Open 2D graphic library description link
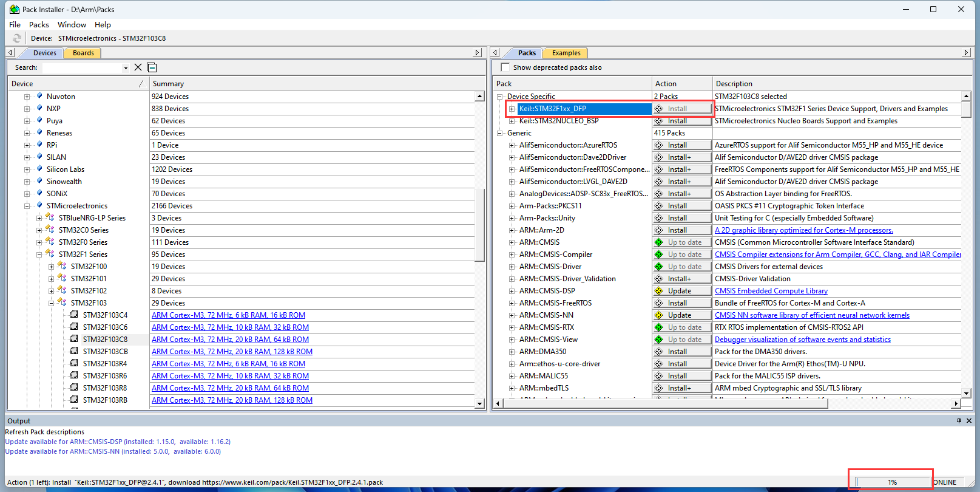The height and width of the screenshot is (492, 980). pyautogui.click(x=803, y=230)
